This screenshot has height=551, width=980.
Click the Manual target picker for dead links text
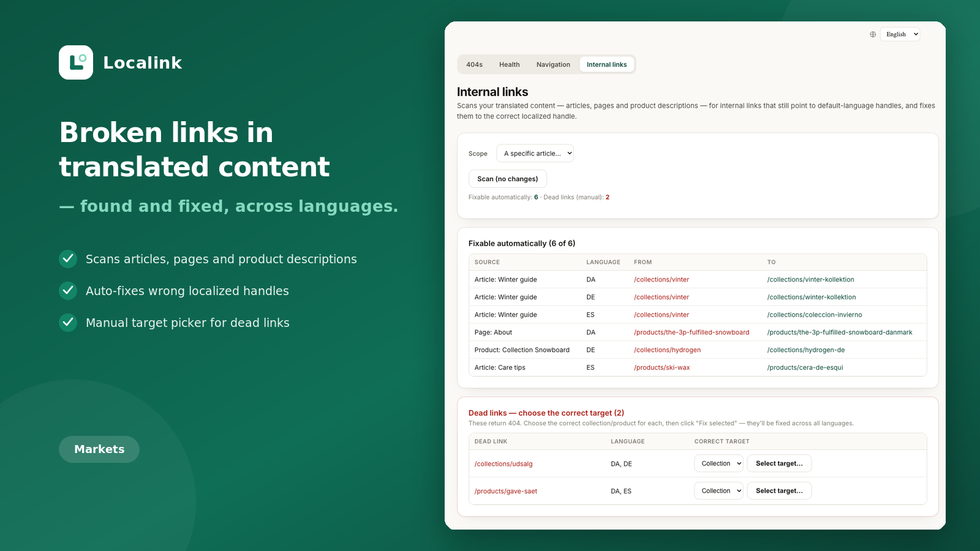187,323
